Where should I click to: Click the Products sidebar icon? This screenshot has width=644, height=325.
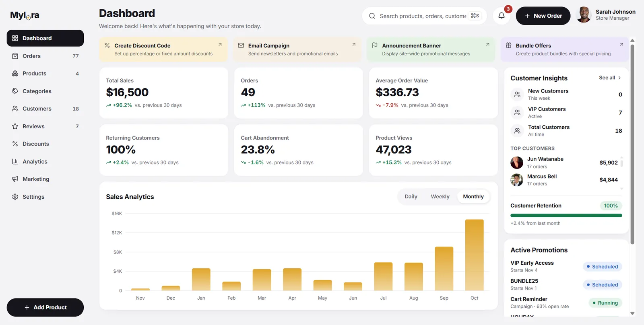click(15, 74)
